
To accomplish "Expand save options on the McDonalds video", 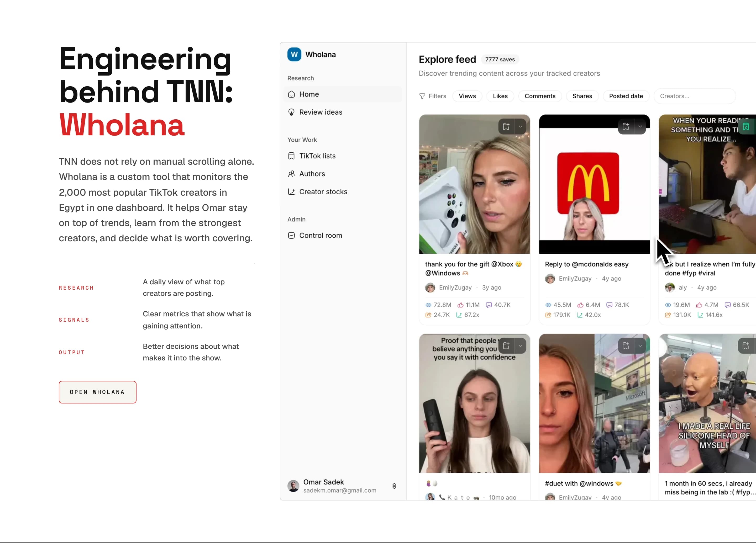I will tap(640, 127).
